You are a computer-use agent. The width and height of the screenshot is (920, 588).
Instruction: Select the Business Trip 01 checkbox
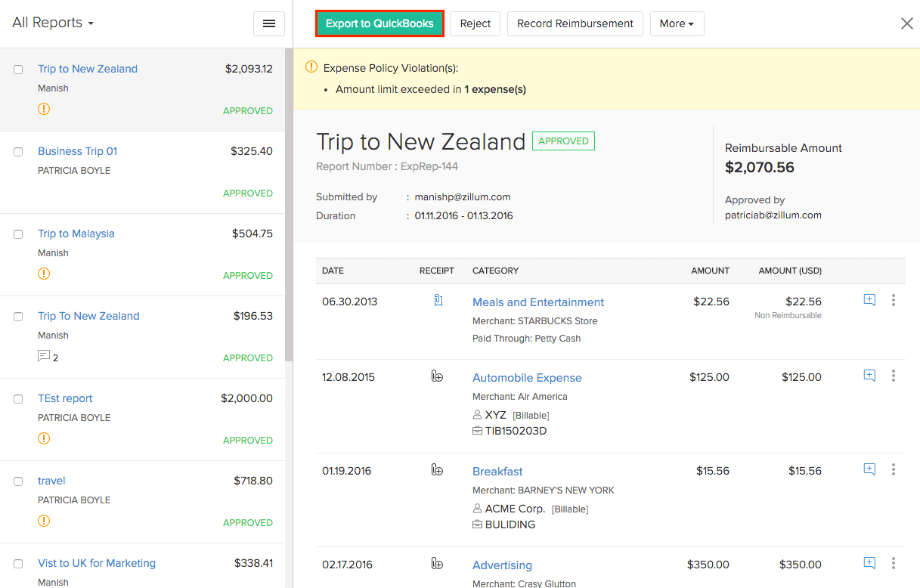(x=18, y=151)
